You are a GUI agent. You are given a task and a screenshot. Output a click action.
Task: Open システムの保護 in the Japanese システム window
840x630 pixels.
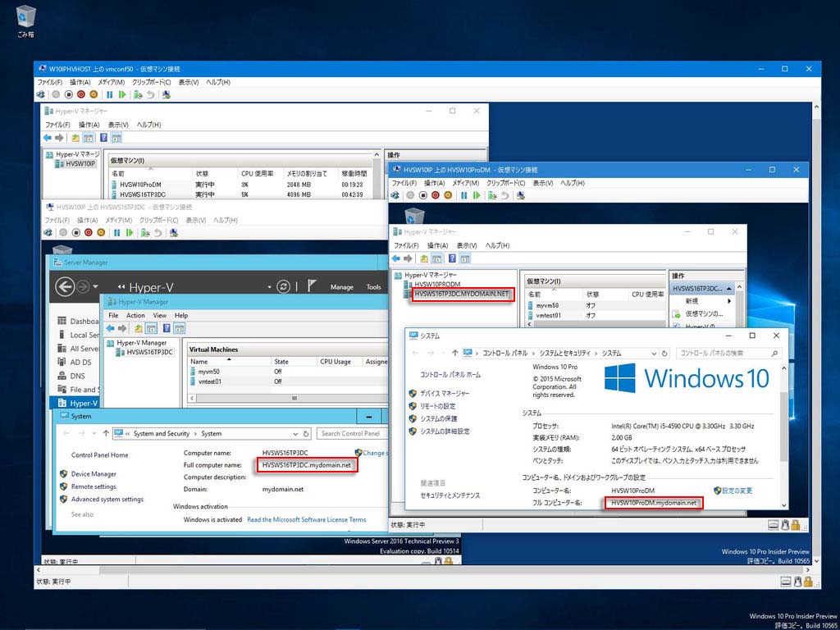pos(439,418)
